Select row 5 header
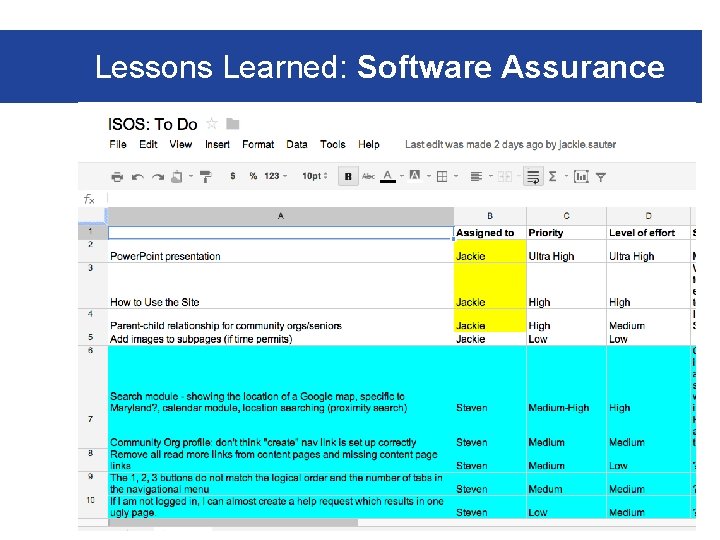The height and width of the screenshot is (540, 720). [93, 339]
